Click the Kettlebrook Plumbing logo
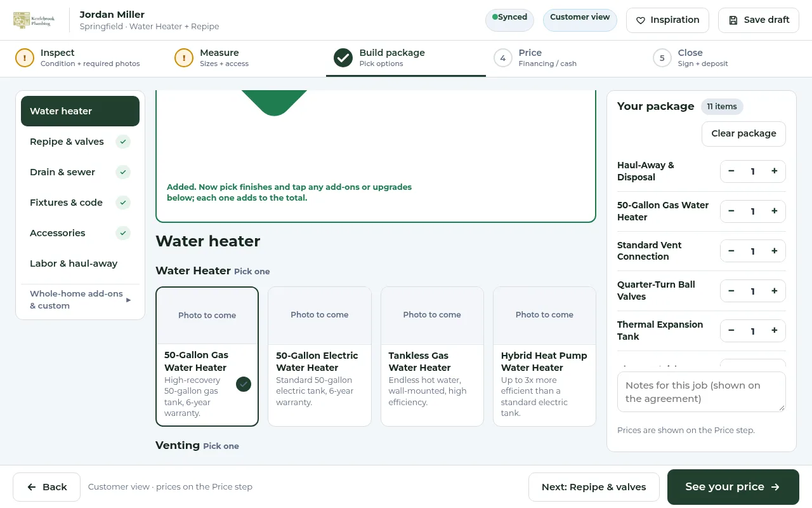The height and width of the screenshot is (508, 812). (x=35, y=20)
